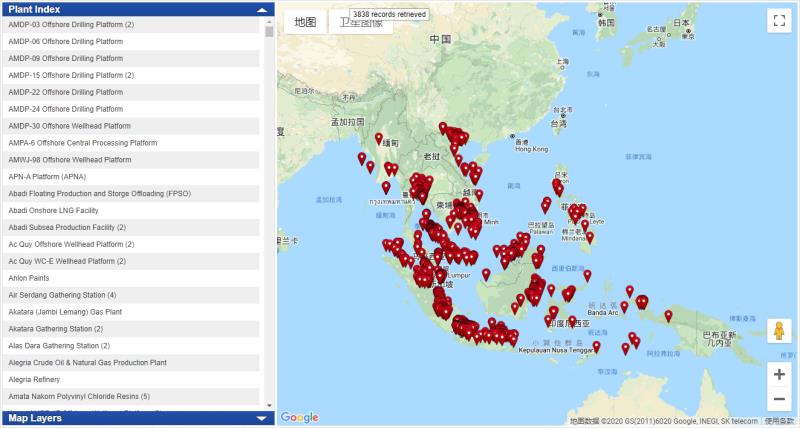
Task: Select Abadi Onshore LNG Facility
Action: point(53,210)
